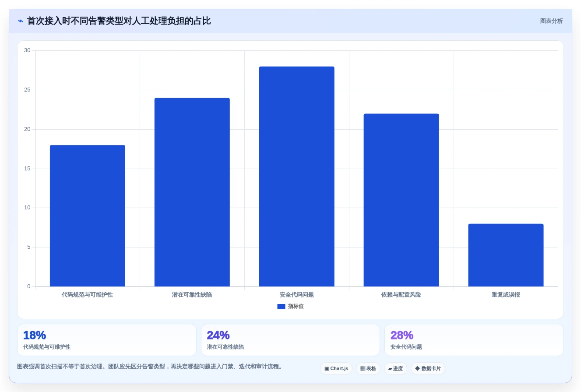Screen dimensions: 581x392
Task: Open the 24% 潜在可靠性缺陷 stat card
Action: (290, 340)
